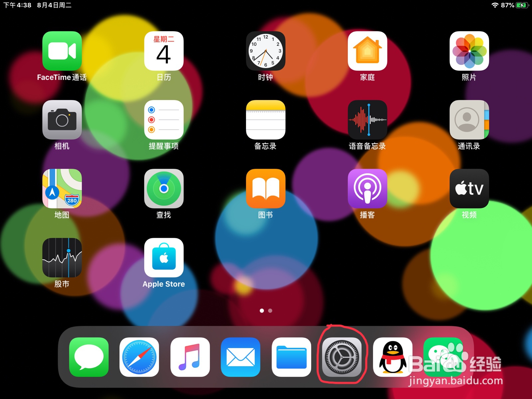The height and width of the screenshot is (399, 532).
Task: Open the Podcasts (播客) app
Action: click(x=367, y=189)
